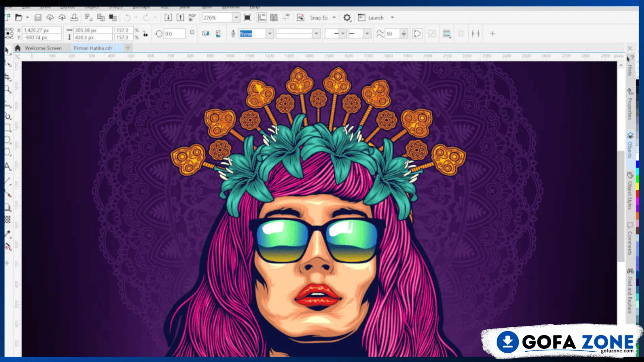Open the outline width dropdown showing None
644x362 pixels.
(x=270, y=34)
